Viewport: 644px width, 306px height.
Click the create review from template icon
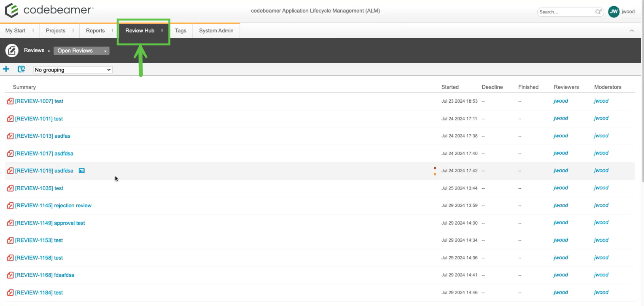pyautogui.click(x=21, y=69)
